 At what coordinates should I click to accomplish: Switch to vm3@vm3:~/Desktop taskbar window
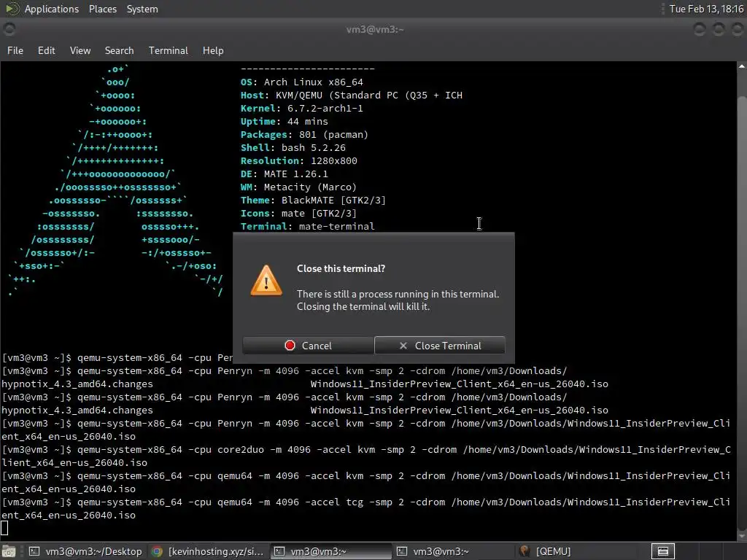click(x=86, y=551)
